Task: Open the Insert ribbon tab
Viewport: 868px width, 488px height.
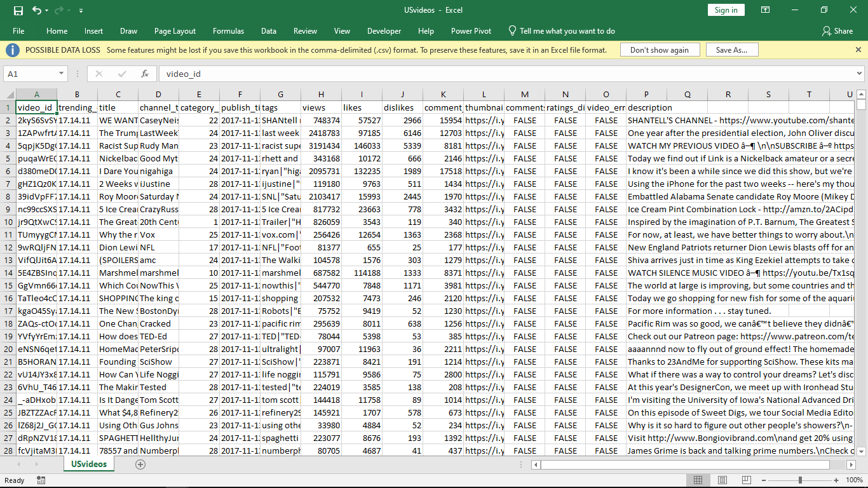Action: [93, 31]
